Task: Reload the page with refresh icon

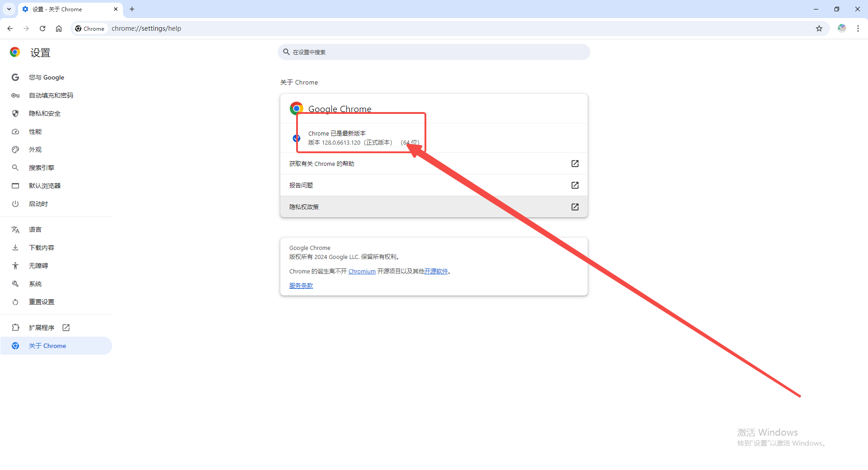Action: pyautogui.click(x=42, y=28)
